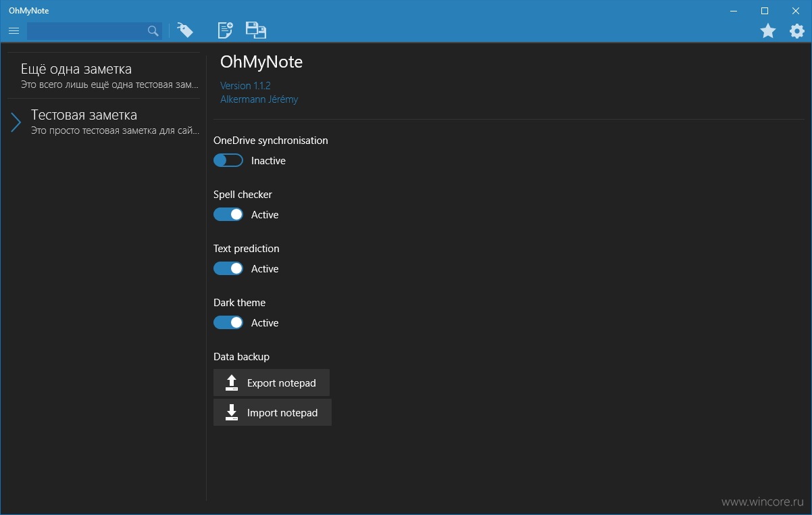Viewport: 812px width, 515px height.
Task: Open the hamburger menu
Action: click(x=14, y=31)
